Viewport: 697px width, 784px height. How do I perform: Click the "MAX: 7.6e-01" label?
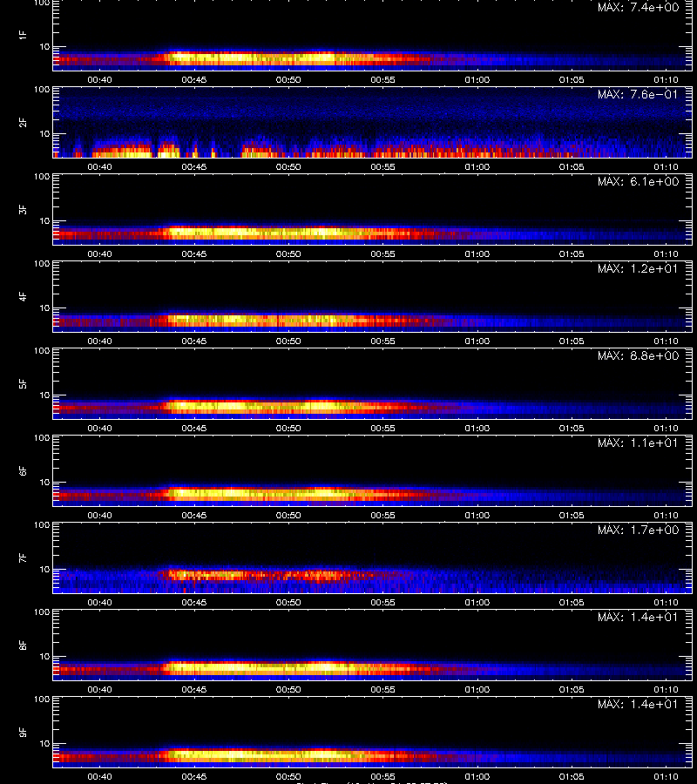coord(638,94)
